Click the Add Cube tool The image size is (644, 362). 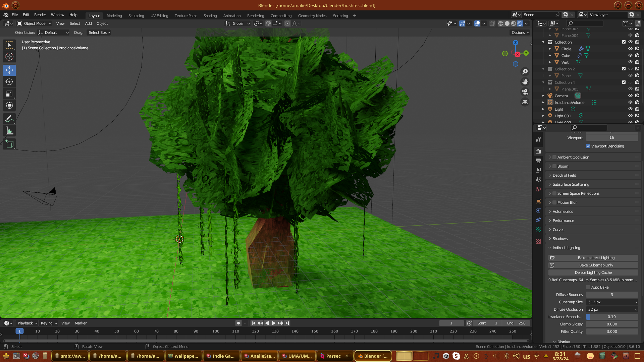pyautogui.click(x=9, y=144)
